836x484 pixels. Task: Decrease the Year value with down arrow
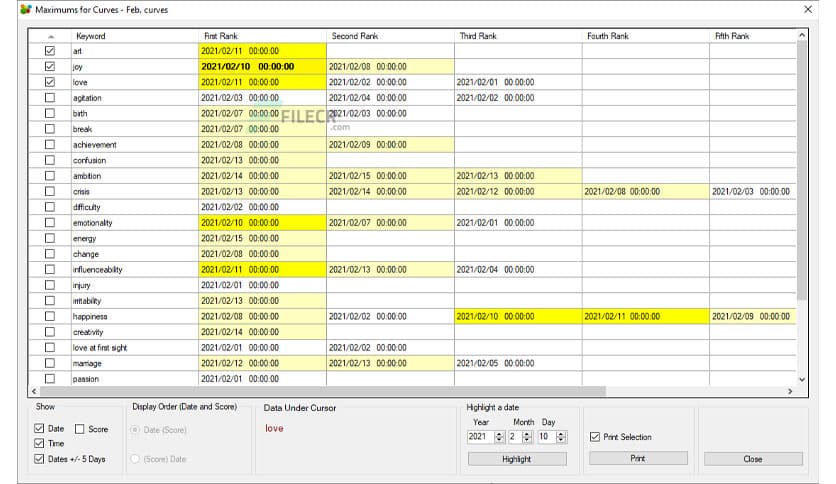(x=499, y=440)
